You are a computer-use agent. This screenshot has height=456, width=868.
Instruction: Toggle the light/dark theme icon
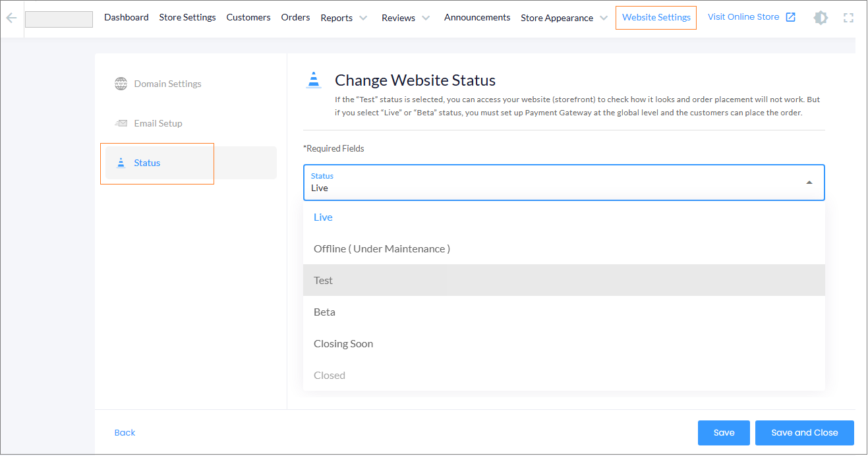click(x=821, y=18)
